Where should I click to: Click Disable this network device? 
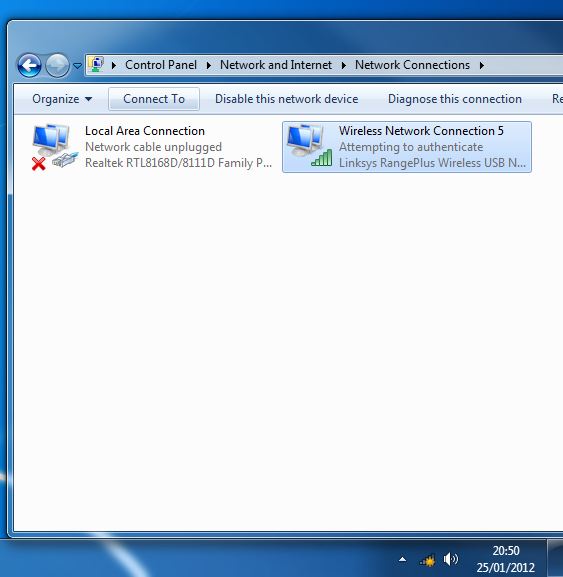pos(286,99)
